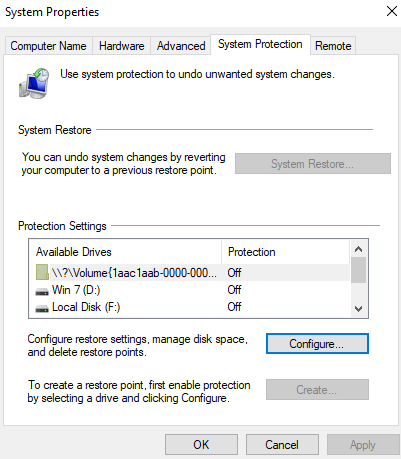Screen dimensions: 401x459
Task: Click the drive icon next to Local Disk (F:)
Action: (42, 309)
